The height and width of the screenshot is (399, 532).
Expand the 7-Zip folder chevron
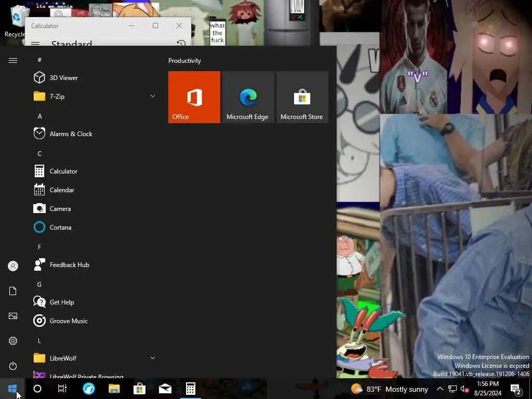pyautogui.click(x=153, y=96)
